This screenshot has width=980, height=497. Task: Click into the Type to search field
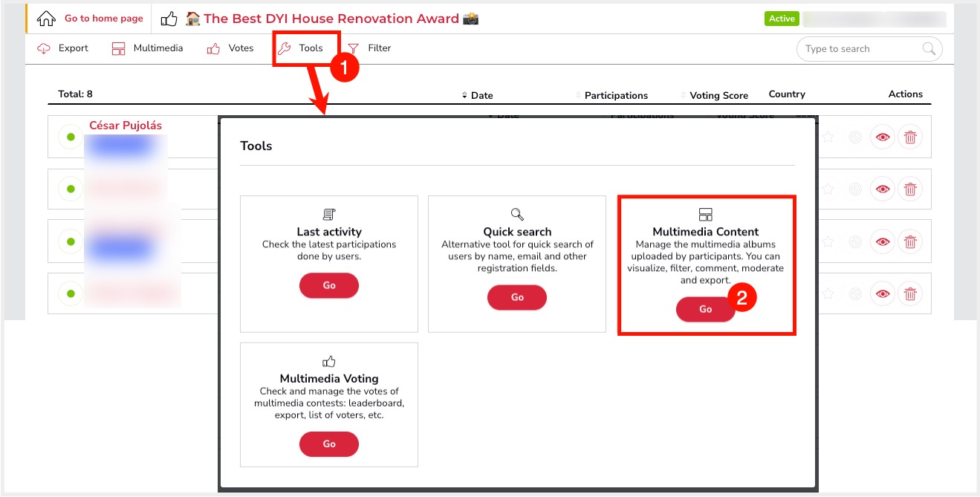(x=862, y=49)
